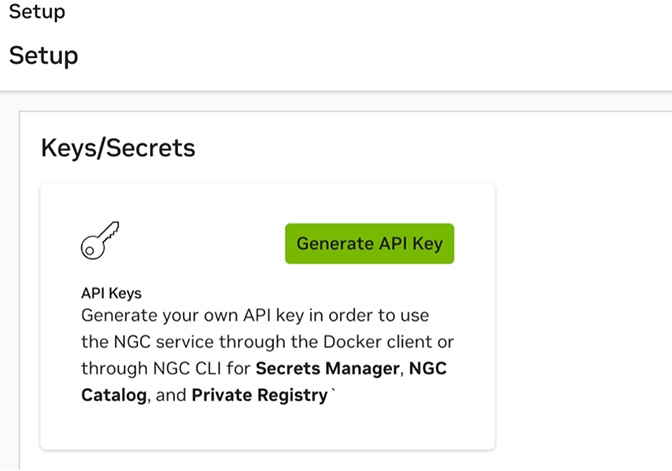Screen dimensions: 672x471
Task: Click empty header area right of Setup title
Action: pyautogui.click(x=400, y=55)
